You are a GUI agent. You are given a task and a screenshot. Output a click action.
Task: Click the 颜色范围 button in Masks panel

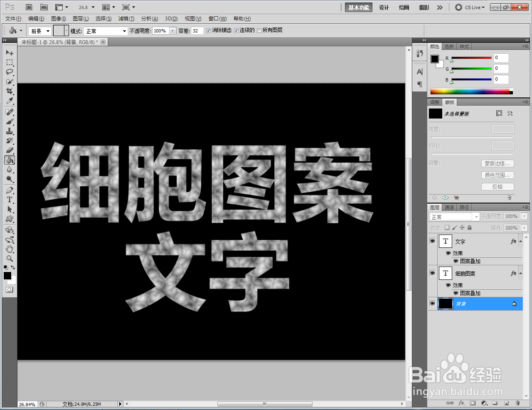pos(498,175)
